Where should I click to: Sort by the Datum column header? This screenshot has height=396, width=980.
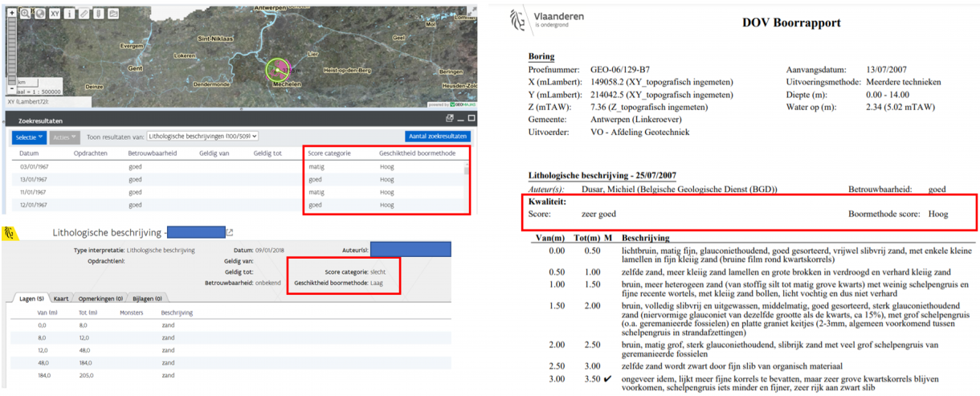30,153
